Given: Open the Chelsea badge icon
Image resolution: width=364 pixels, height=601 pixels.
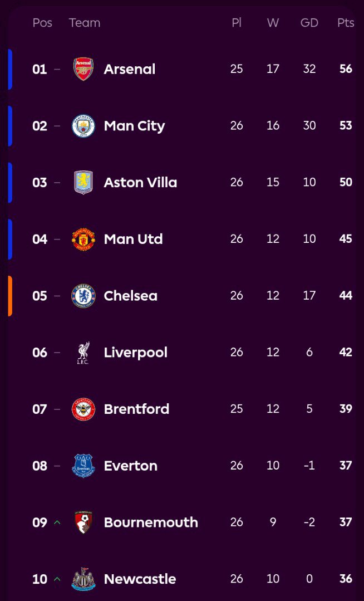Looking at the screenshot, I should [83, 296].
